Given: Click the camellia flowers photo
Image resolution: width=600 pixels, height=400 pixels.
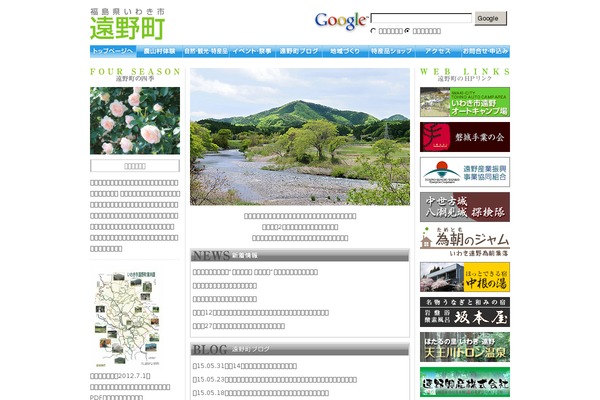Looking at the screenshot, I should point(135,121).
